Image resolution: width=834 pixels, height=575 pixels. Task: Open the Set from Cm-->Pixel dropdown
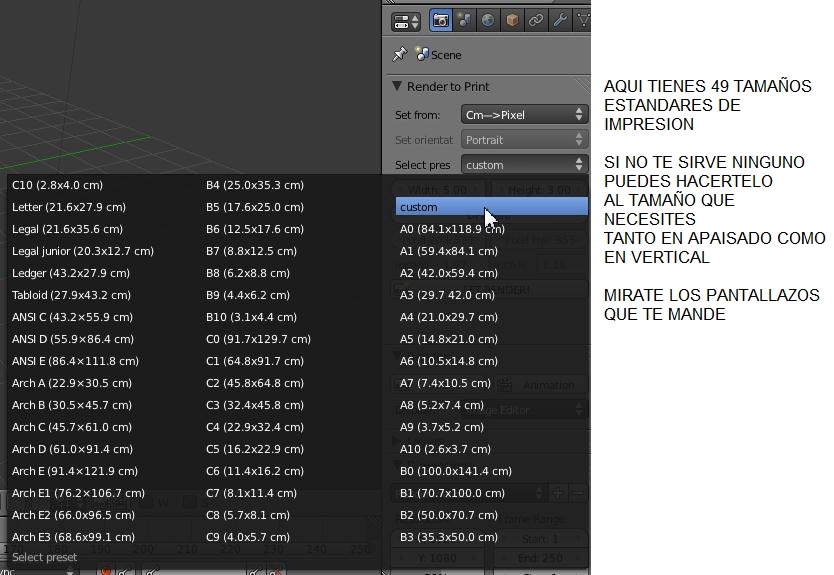524,114
